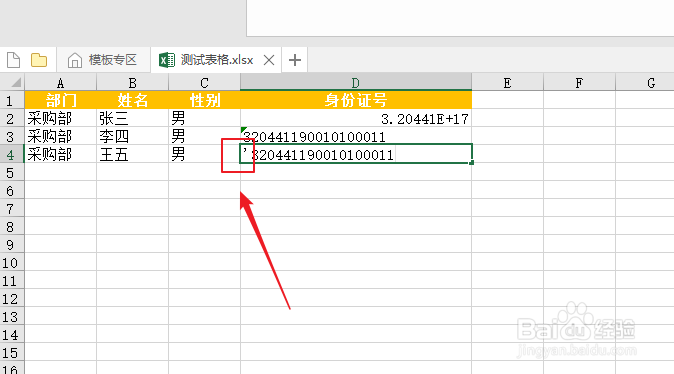Click the 姓名 header cell
674x374 pixels.
coord(132,100)
